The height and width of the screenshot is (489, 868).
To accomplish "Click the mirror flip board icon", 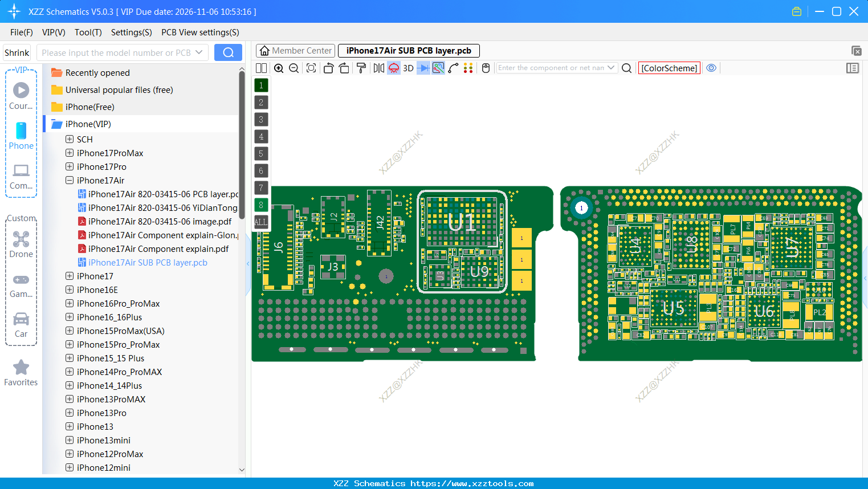I will pyautogui.click(x=378, y=68).
